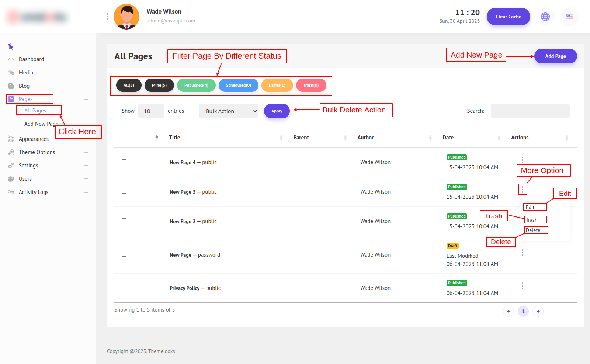Click the Add Page button

555,56
